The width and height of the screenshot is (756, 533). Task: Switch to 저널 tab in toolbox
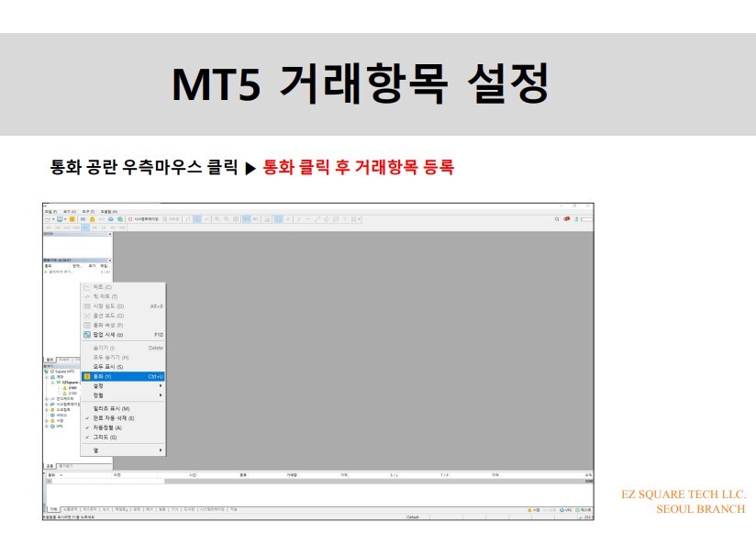tap(233, 509)
